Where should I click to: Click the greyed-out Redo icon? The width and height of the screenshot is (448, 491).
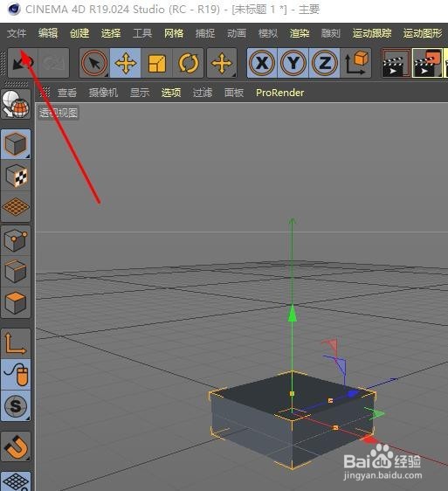(x=53, y=63)
